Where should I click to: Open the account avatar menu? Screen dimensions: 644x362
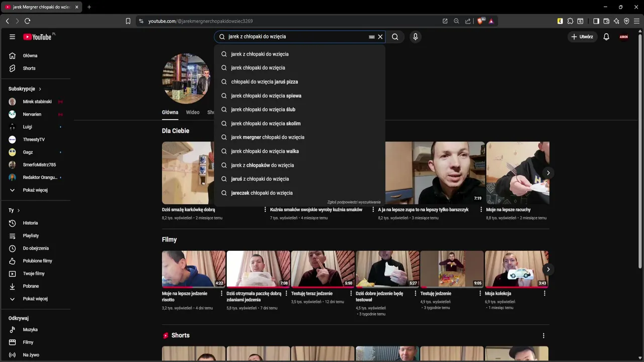(x=624, y=37)
